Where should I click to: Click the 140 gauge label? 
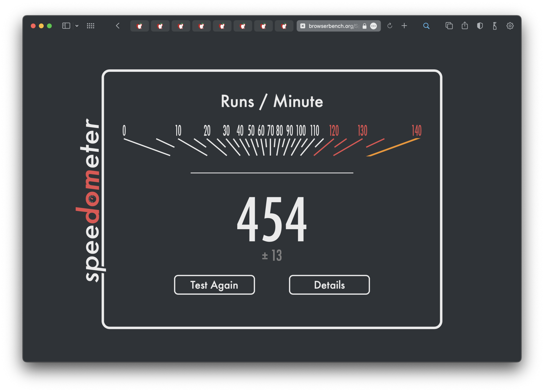[x=417, y=131]
